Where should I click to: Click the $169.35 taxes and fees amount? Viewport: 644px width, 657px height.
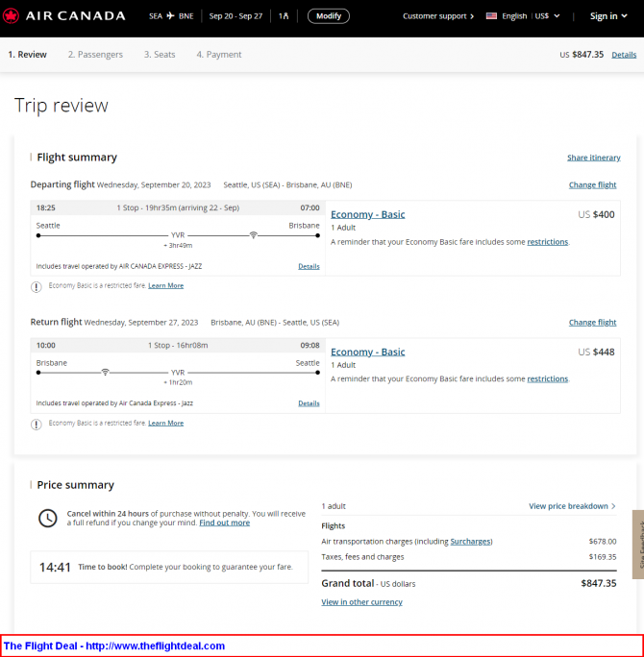(x=603, y=557)
